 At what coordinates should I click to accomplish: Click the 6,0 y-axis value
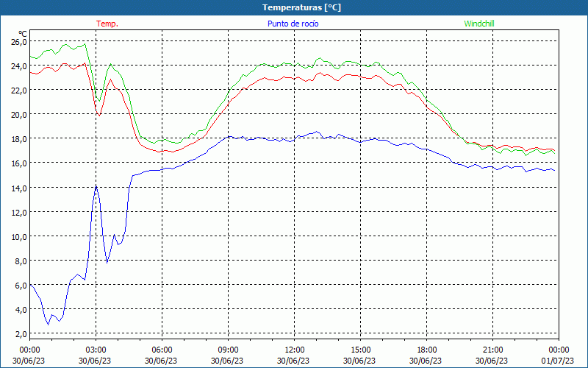coord(21,286)
